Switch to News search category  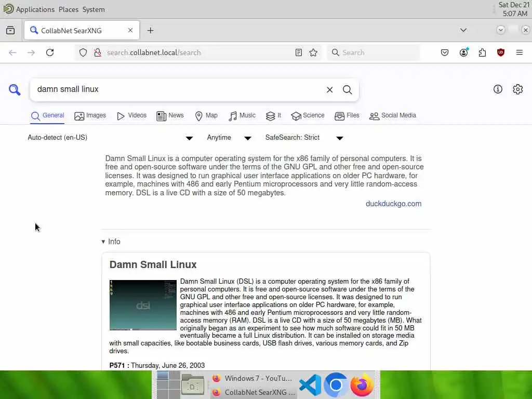coord(170,116)
